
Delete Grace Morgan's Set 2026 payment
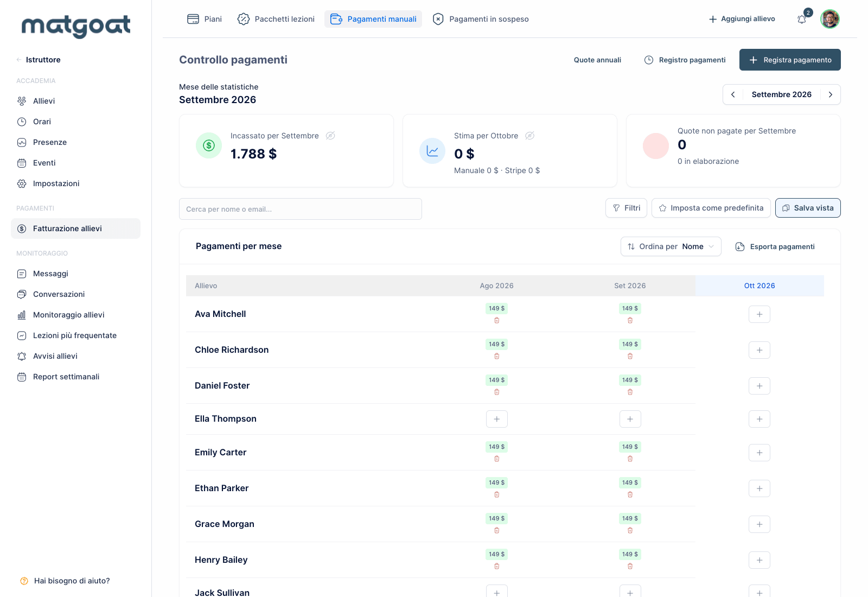click(630, 531)
